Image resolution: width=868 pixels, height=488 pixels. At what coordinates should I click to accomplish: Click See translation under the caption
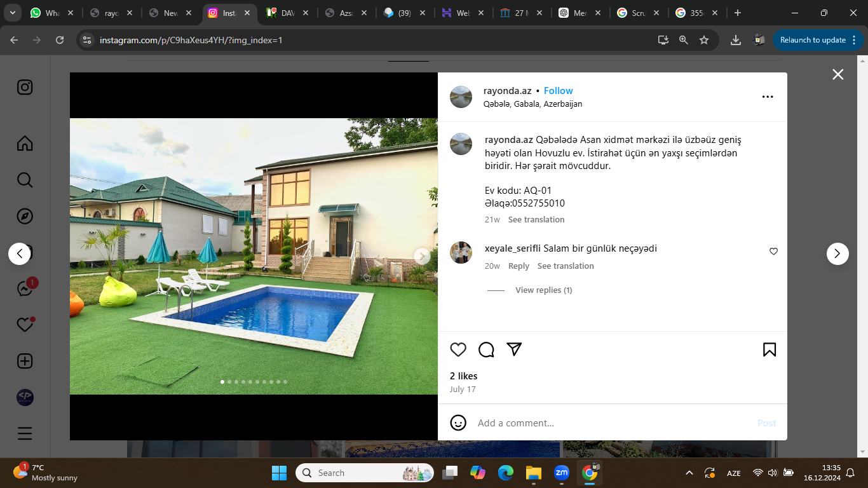(536, 220)
